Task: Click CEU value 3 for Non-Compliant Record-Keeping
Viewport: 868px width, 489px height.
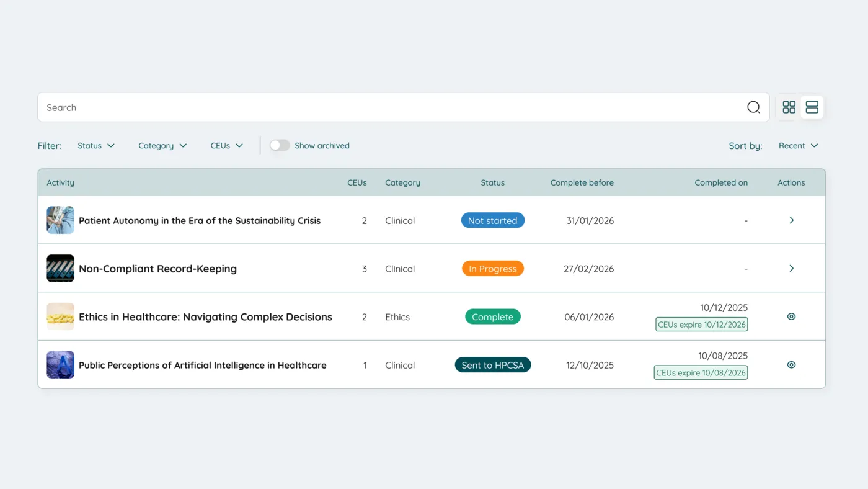Action: point(365,269)
